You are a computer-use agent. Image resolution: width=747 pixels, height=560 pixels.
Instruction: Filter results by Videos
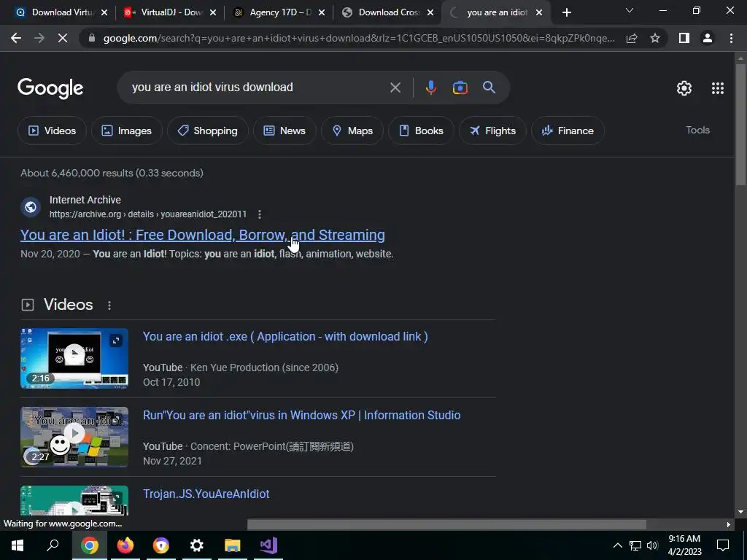click(x=52, y=131)
